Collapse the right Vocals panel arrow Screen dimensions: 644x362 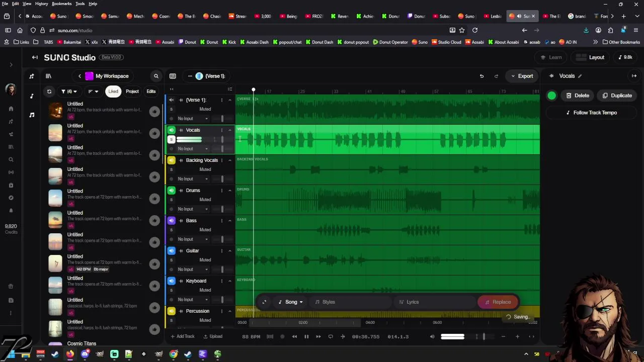tap(634, 76)
